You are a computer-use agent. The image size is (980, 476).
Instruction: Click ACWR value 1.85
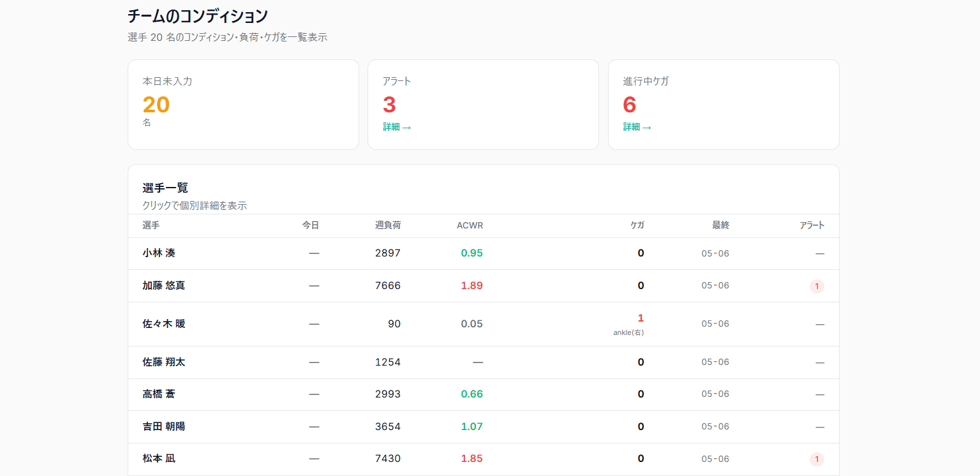click(x=472, y=459)
